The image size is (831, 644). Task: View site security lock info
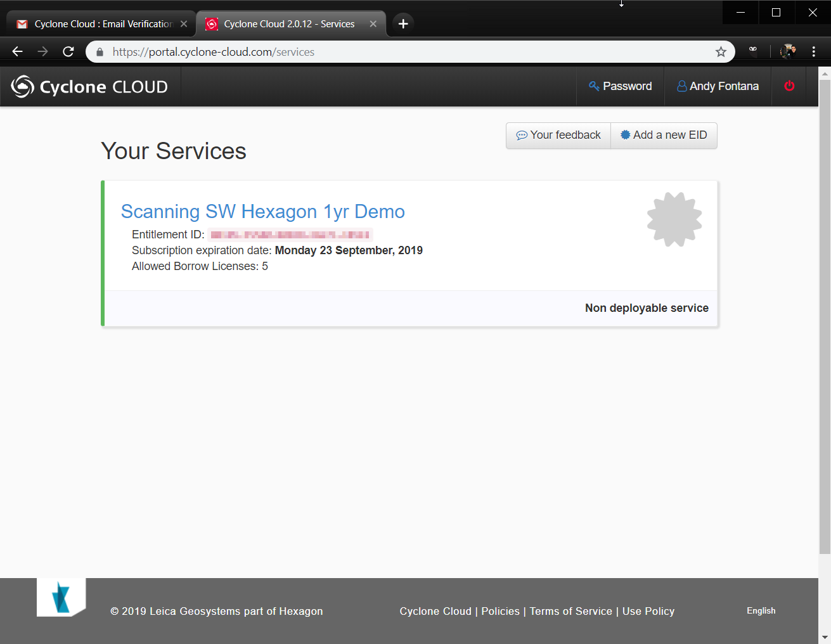(x=100, y=52)
